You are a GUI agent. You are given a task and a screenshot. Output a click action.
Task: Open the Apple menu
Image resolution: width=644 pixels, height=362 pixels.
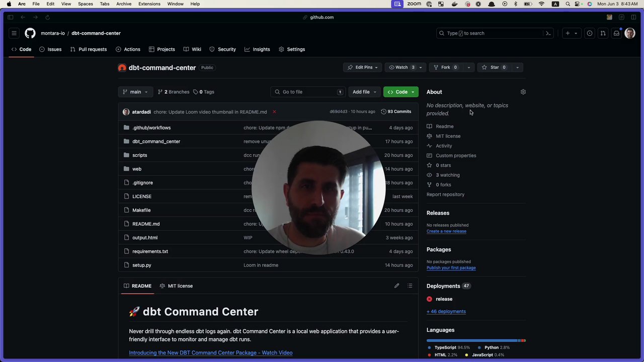9,4
